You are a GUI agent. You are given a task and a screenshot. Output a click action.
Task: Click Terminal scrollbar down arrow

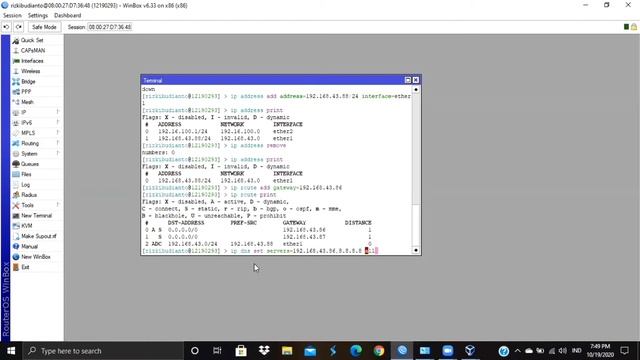[x=416, y=250]
